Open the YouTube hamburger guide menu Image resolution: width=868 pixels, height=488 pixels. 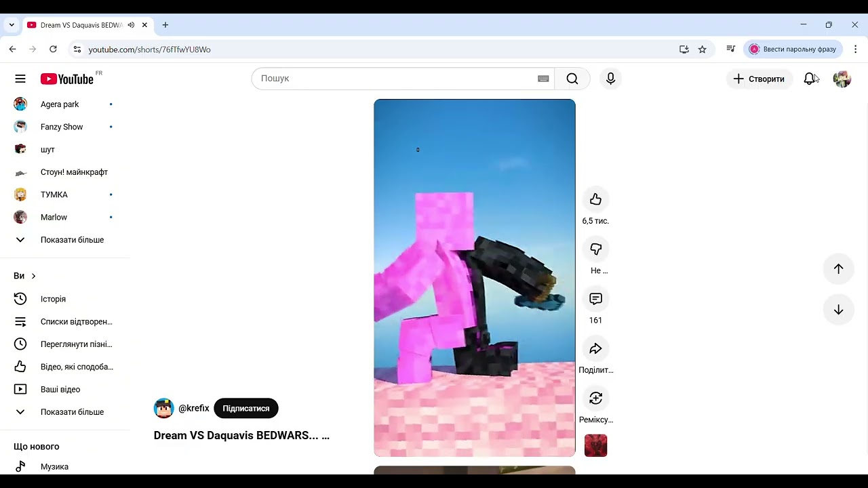click(20, 79)
